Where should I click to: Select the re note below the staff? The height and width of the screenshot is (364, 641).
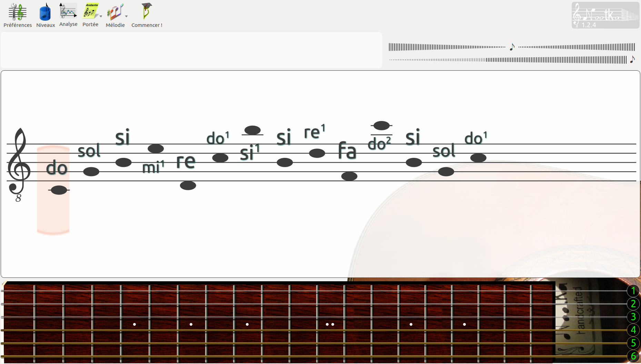(188, 185)
